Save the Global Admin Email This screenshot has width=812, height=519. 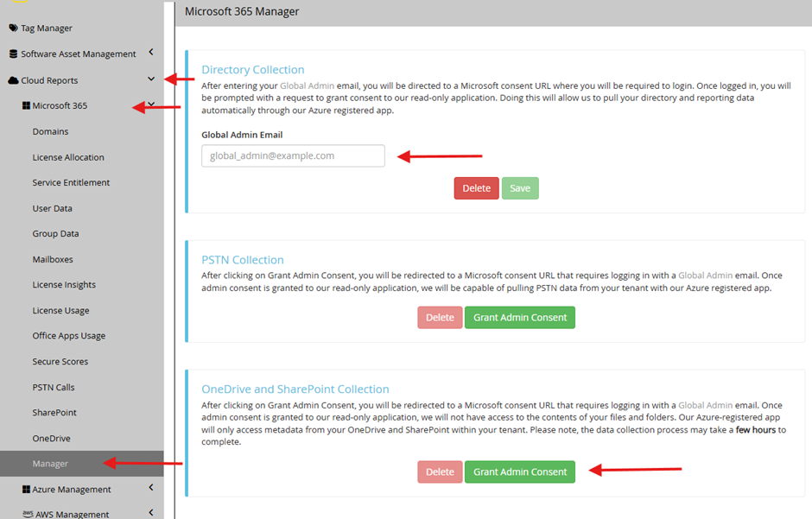[x=520, y=188]
